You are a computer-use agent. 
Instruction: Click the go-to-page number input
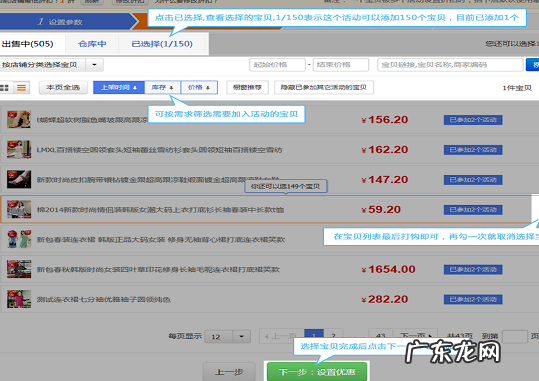point(515,336)
